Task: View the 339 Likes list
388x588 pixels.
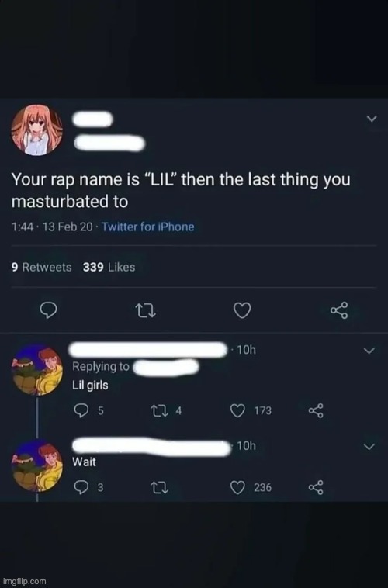Action: click(x=109, y=267)
